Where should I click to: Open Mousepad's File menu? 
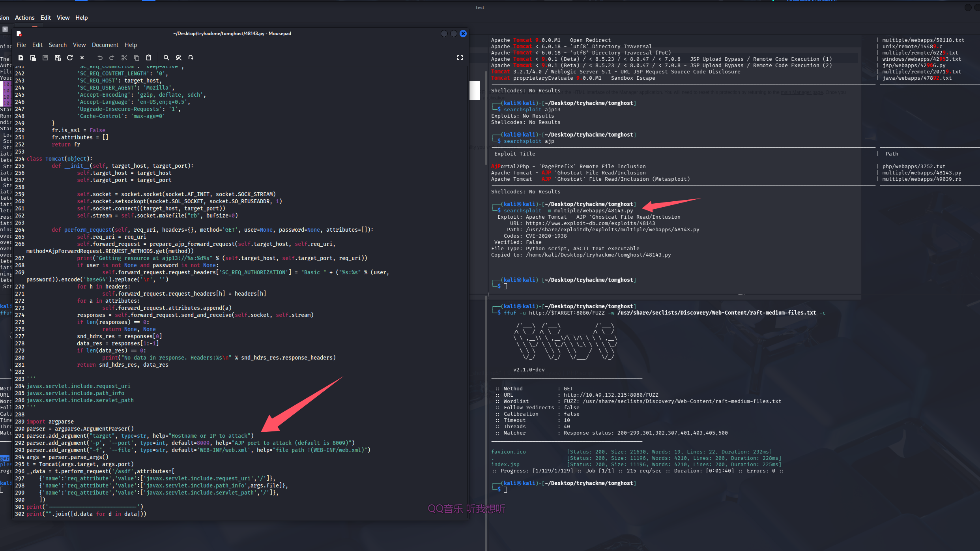click(21, 45)
